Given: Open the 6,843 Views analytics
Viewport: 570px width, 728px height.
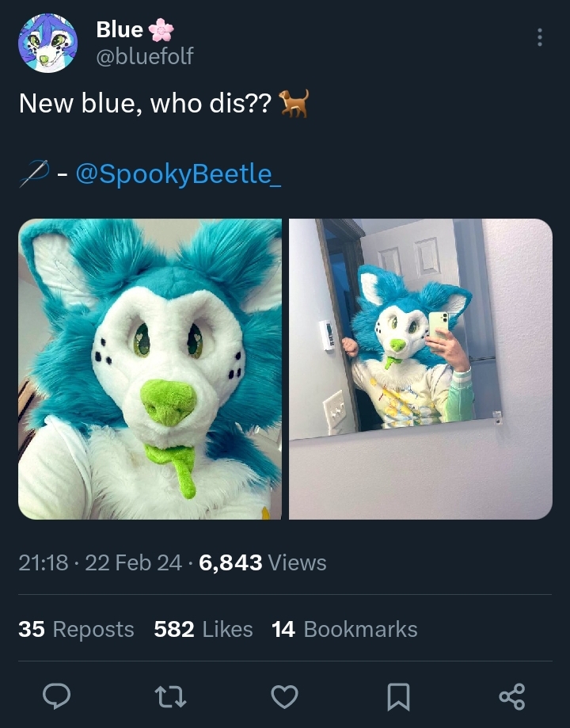Looking at the screenshot, I should tap(262, 562).
